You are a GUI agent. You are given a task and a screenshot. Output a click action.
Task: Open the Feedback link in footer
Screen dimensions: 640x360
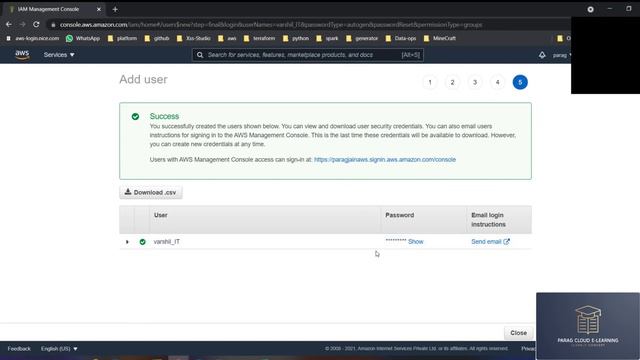point(19,349)
